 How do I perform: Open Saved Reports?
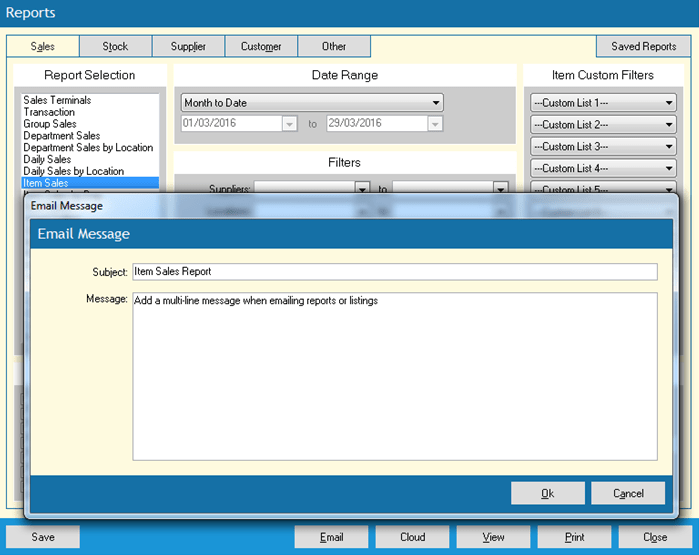tap(643, 46)
